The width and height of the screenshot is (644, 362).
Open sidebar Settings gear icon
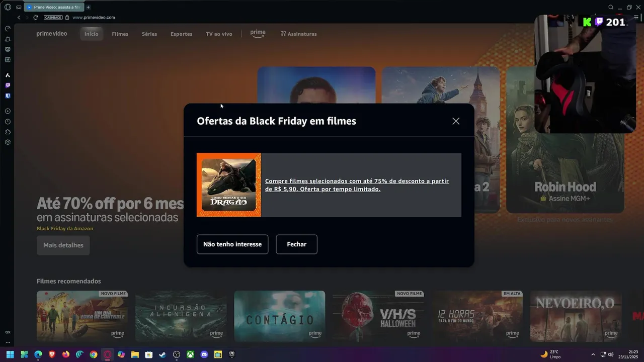tap(8, 142)
